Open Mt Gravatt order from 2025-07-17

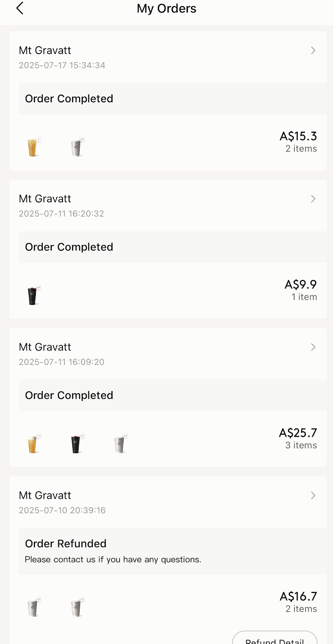pyautogui.click(x=45, y=51)
